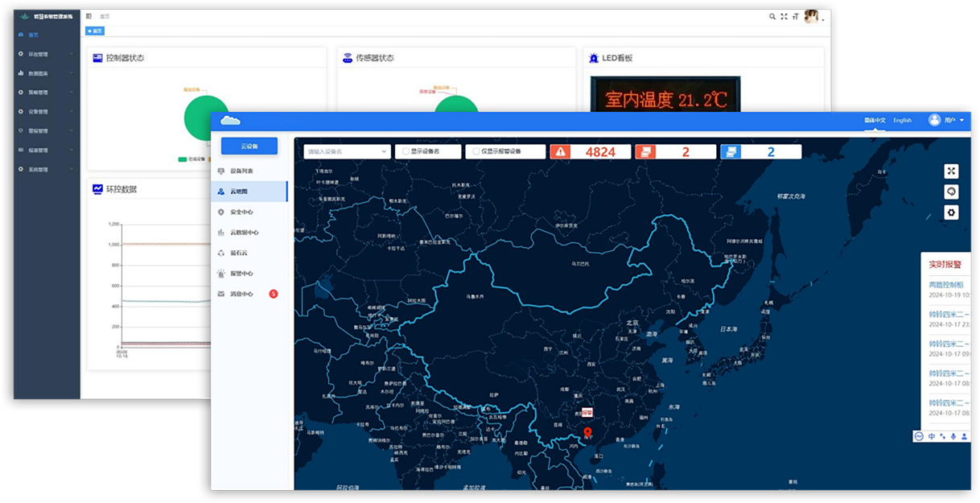Toggle the 显示设备名 checkbox
The image size is (980, 503).
pos(406,151)
